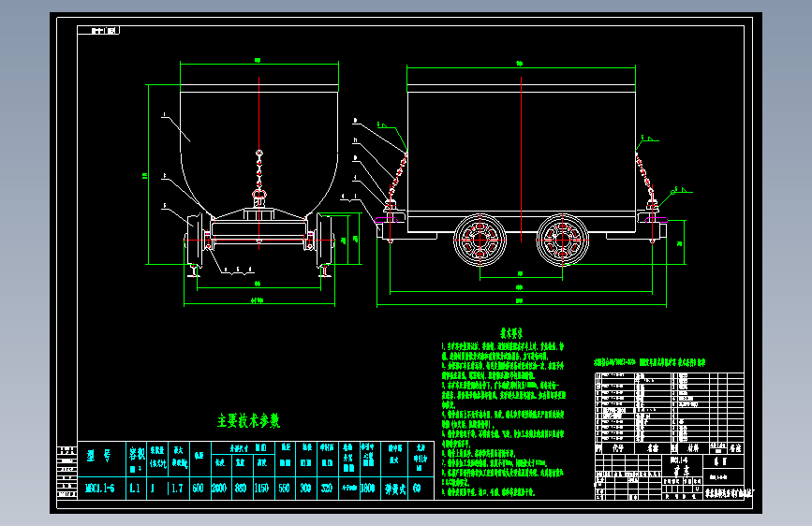The height and width of the screenshot is (526, 812).
Task: Click the 1.1 capacity value
Action: [x=135, y=489]
